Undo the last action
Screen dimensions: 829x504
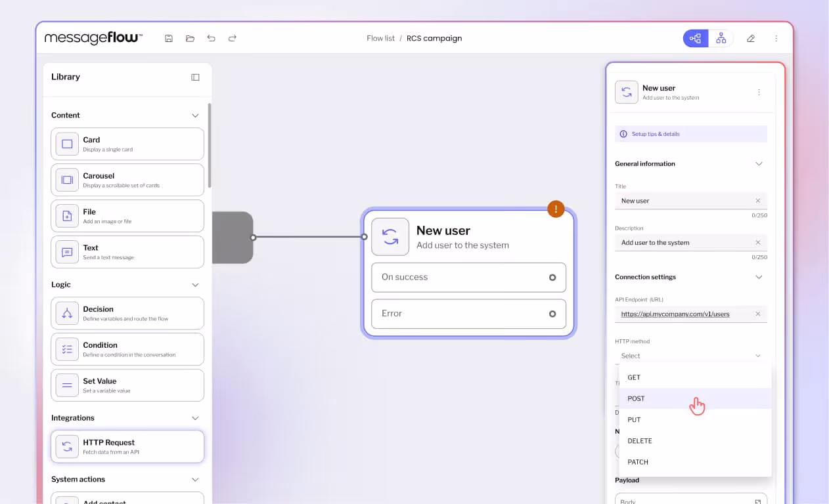point(211,38)
